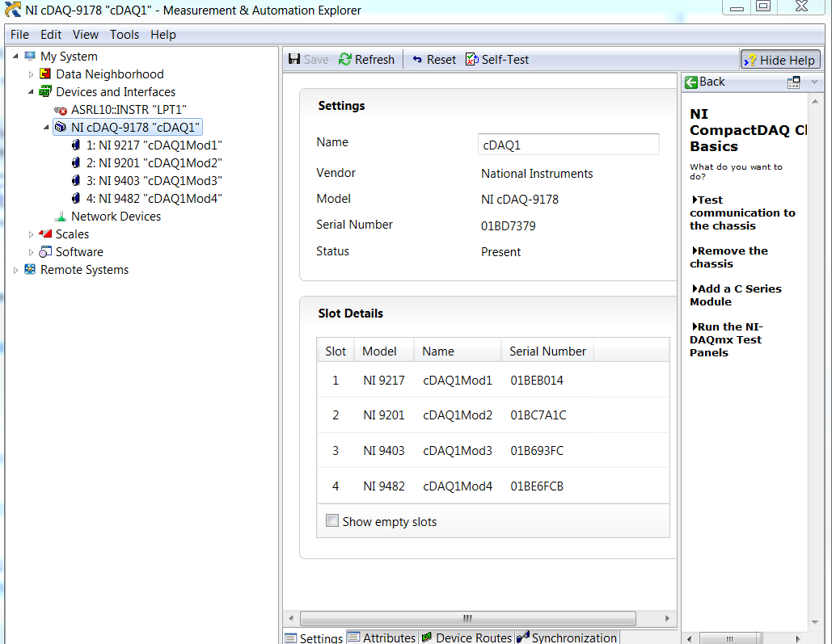This screenshot has height=644, width=836.
Task: Open the Tools menu
Action: tap(125, 35)
